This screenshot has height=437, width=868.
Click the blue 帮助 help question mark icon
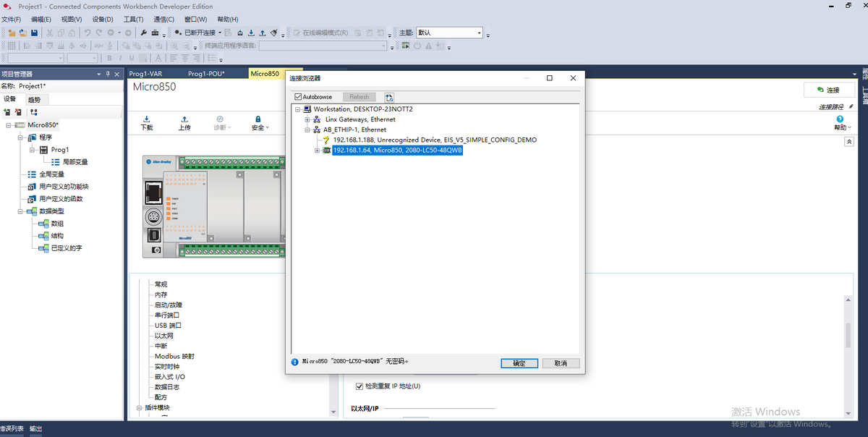click(x=840, y=119)
